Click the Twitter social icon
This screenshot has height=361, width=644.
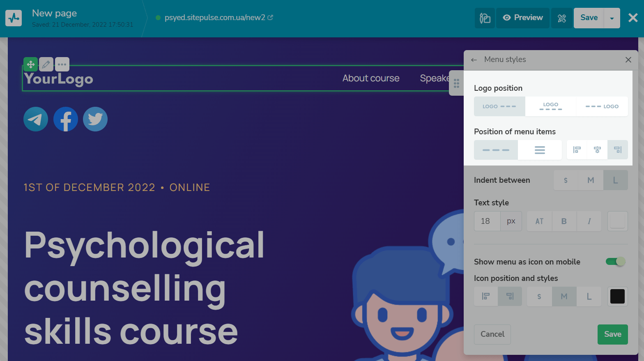[95, 119]
